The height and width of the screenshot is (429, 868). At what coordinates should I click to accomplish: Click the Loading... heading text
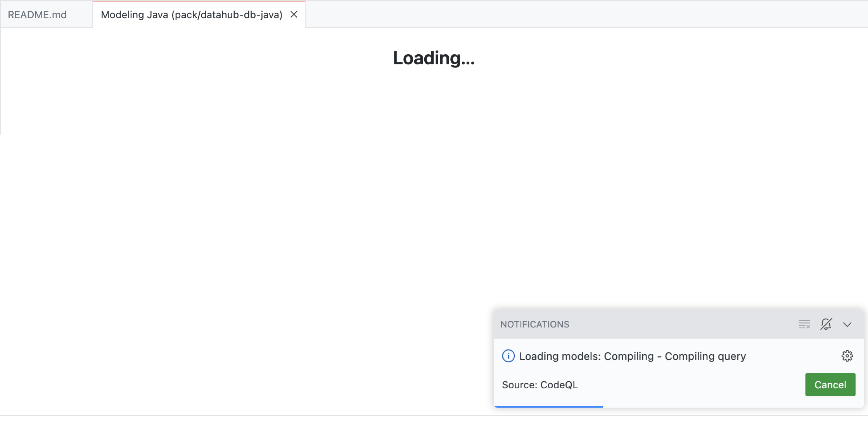(434, 58)
